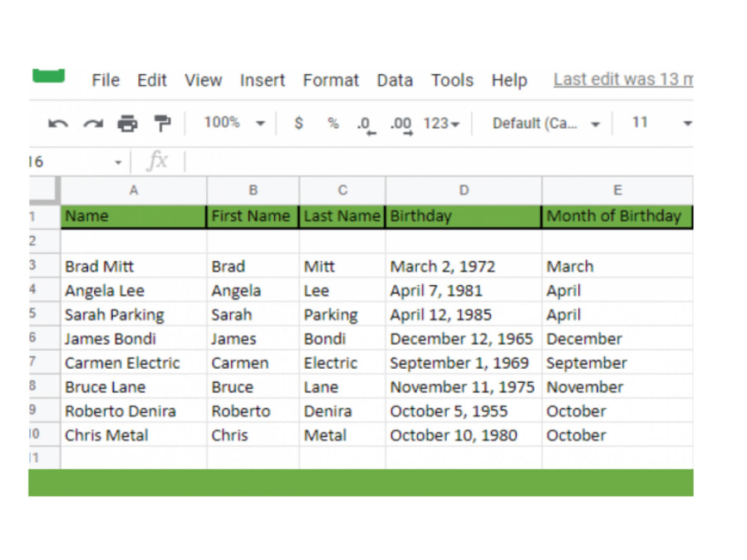Open the Insert menu
Screen dimensions: 747x560
262,80
